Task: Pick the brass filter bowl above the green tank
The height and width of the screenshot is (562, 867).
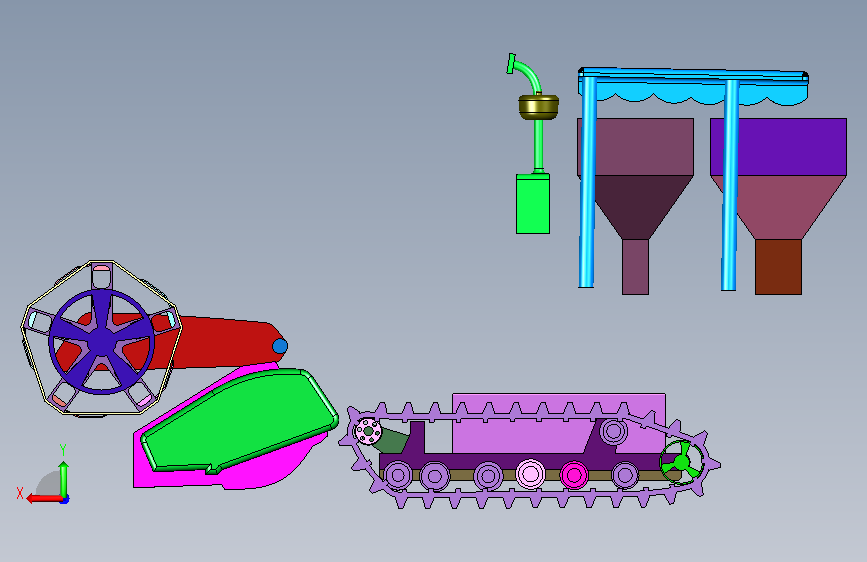Action: [x=539, y=107]
